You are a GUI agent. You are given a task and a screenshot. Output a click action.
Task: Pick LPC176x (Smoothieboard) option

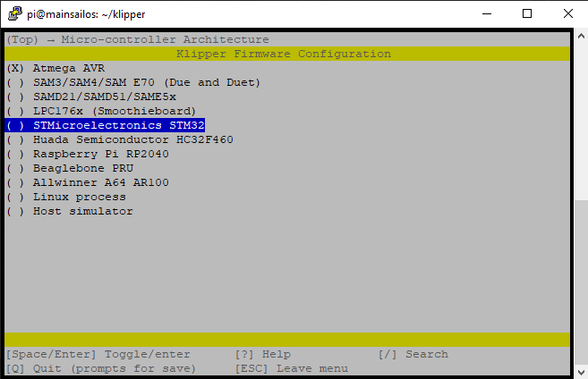[101, 111]
